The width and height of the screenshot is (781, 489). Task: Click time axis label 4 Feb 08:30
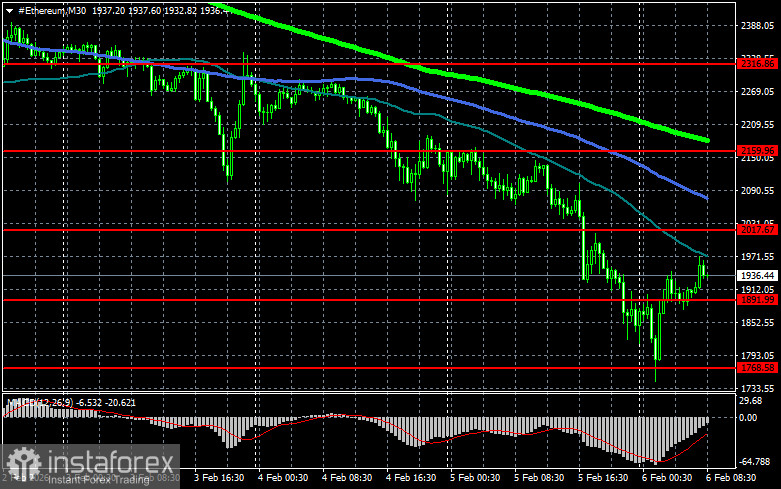coord(347,478)
